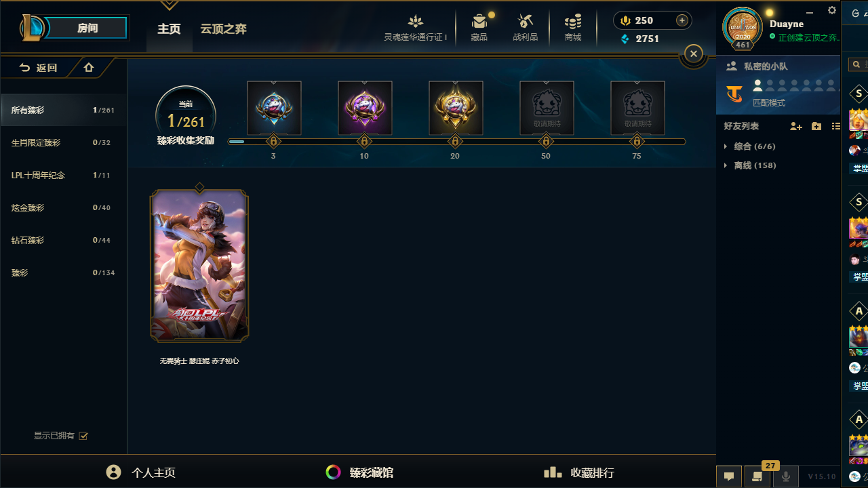
Task: Open the settings gear near the profile
Action: point(832,10)
